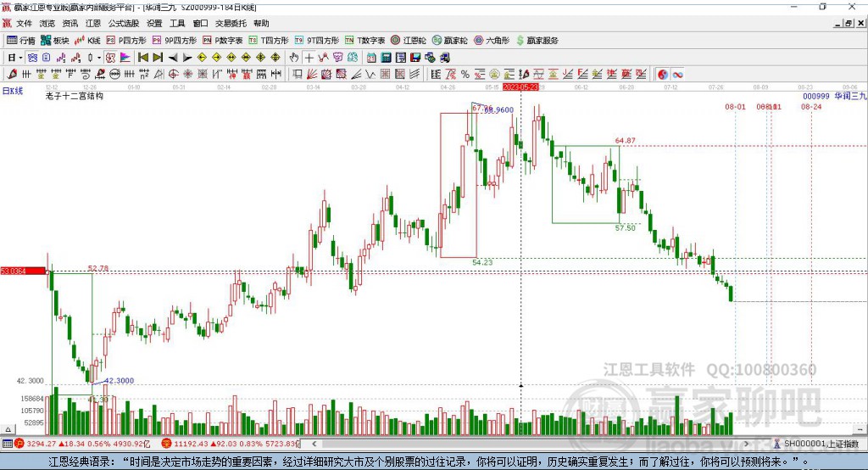This screenshot has height=470, width=868.
Task: Click the horizontal scrollbar right arrow
Action: pyautogui.click(x=746, y=444)
